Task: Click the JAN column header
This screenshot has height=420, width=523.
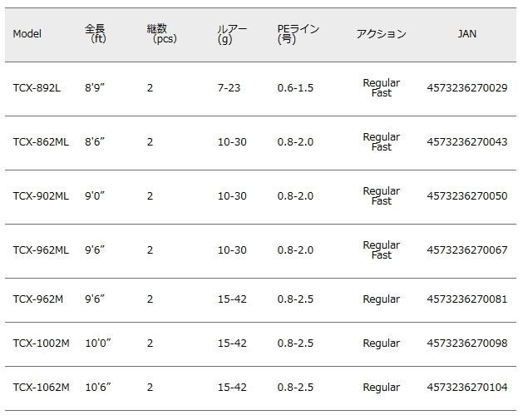Action: click(x=466, y=34)
